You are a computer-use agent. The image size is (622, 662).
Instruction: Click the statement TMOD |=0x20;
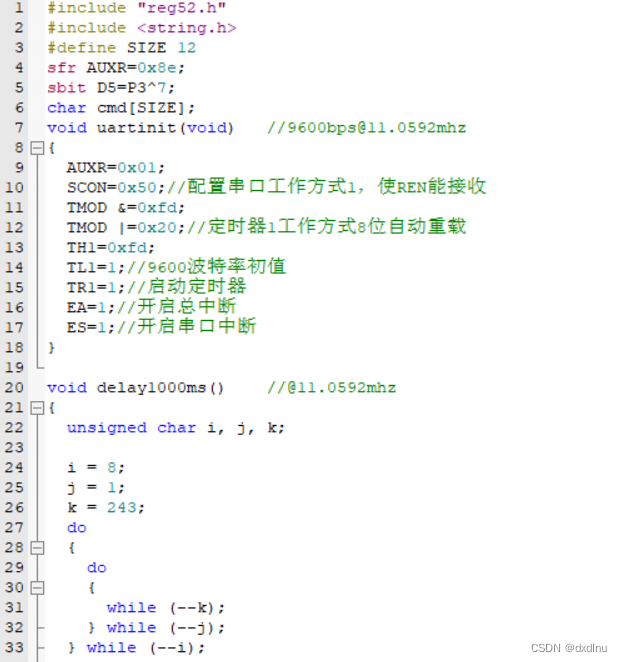click(126, 228)
